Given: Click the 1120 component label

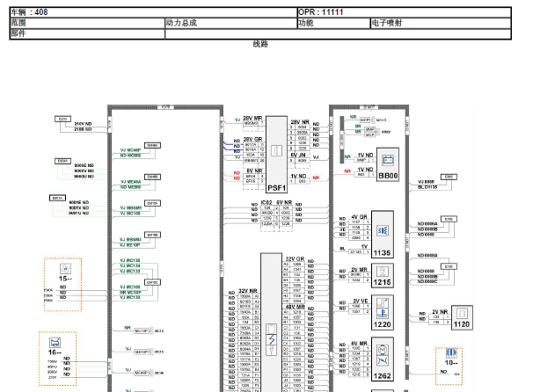Looking at the screenshot, I should tap(462, 324).
